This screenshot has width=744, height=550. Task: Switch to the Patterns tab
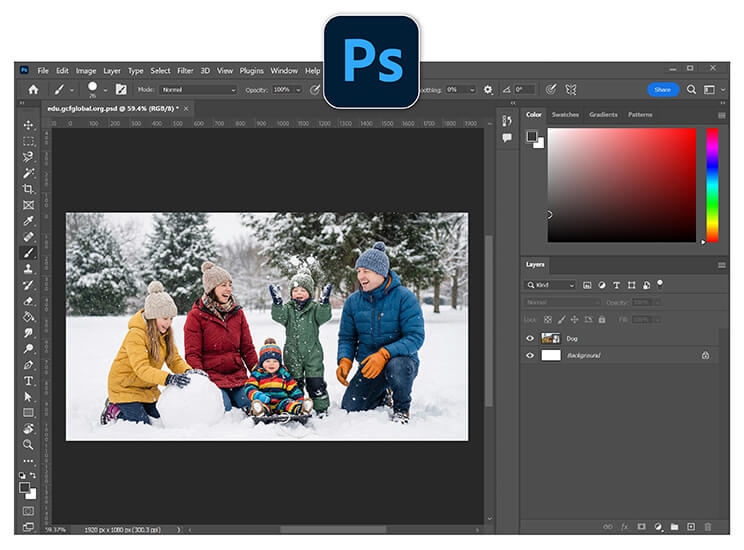click(x=640, y=115)
